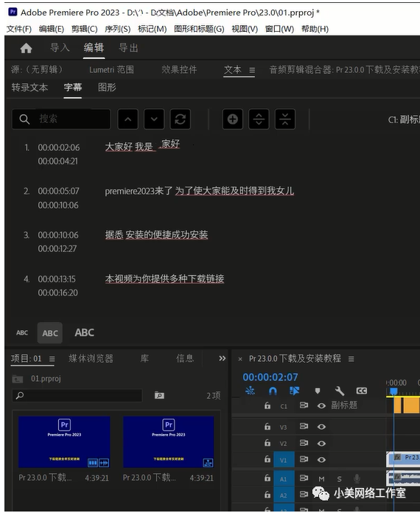Solo the A1 audio track
Screen dimensions: 420x513
[x=340, y=479]
